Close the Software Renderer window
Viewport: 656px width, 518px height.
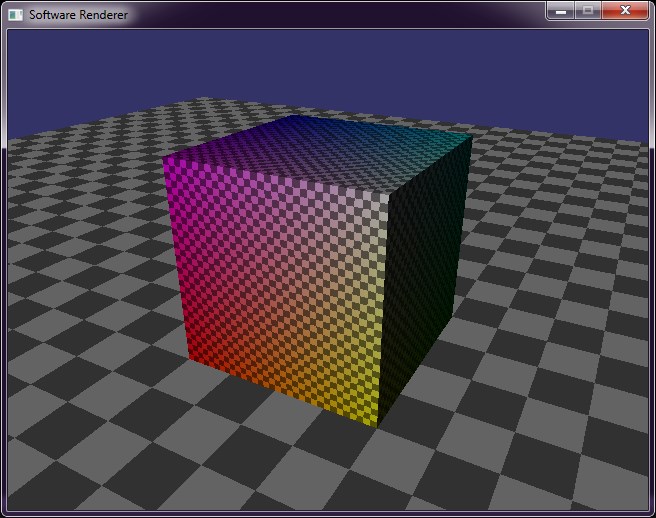(x=625, y=10)
